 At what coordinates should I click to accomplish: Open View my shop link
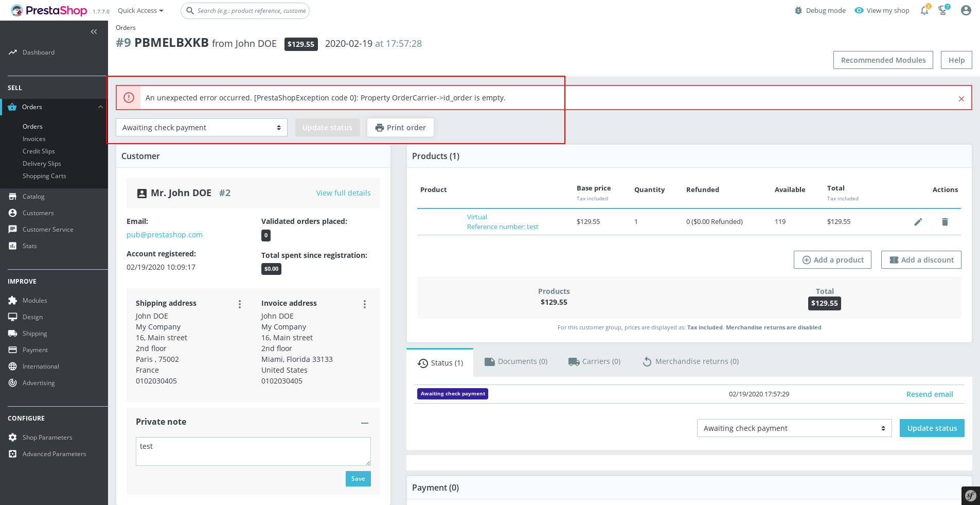pos(882,11)
